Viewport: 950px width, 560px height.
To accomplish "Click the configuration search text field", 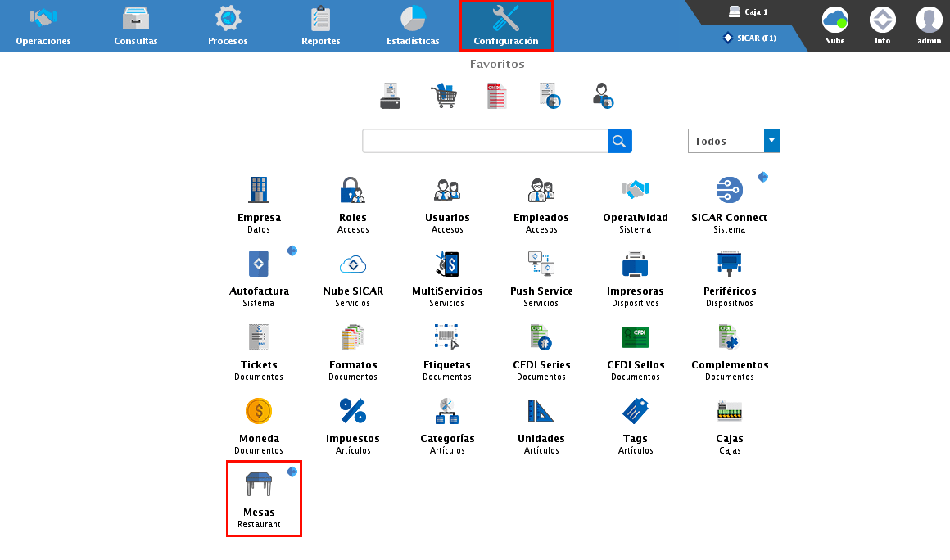I will point(485,141).
